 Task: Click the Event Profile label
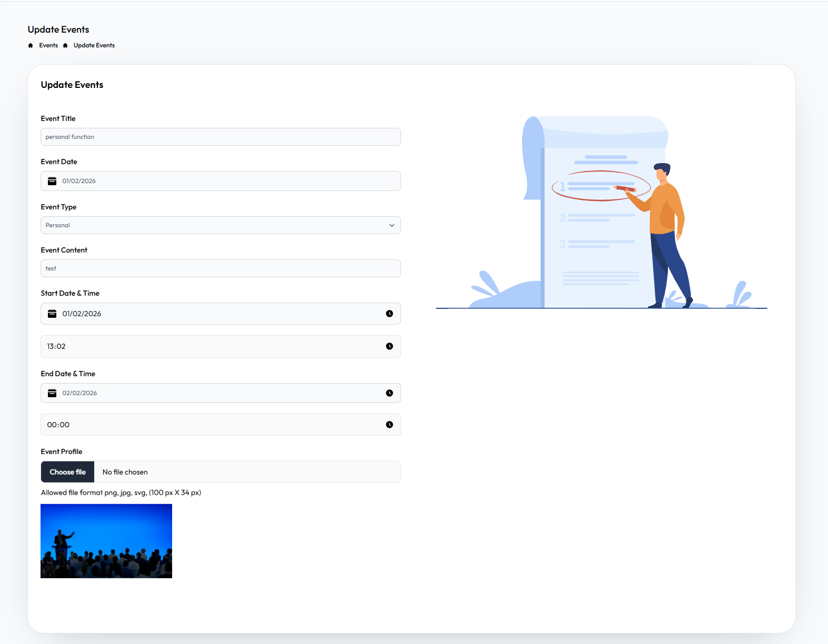(x=62, y=452)
